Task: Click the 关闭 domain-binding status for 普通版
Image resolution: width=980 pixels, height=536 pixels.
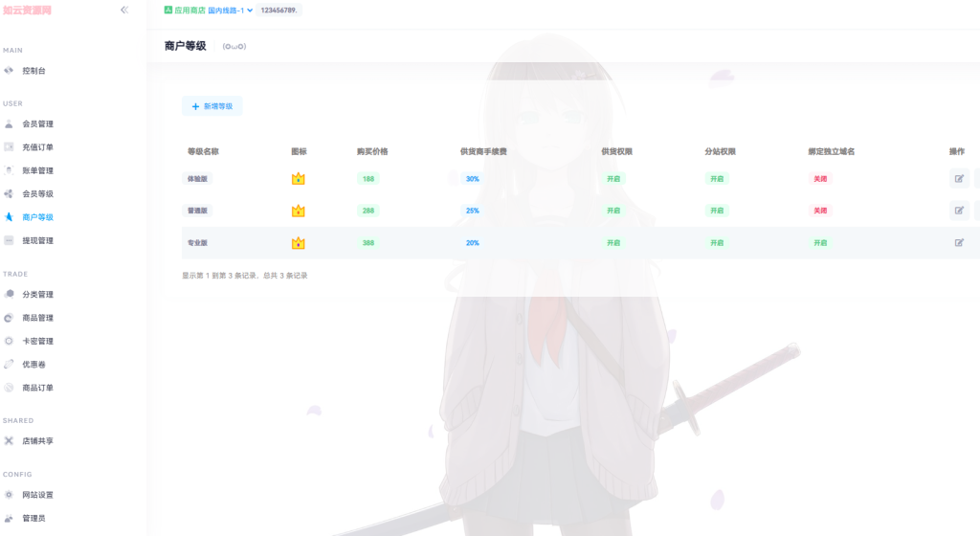Action: 820,211
